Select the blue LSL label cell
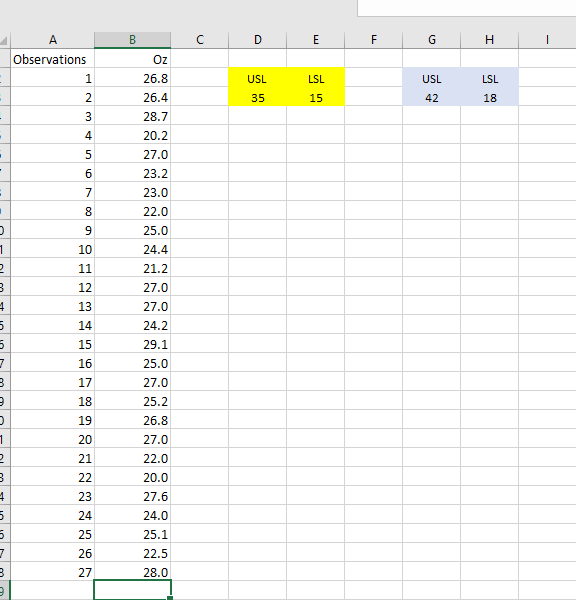576x600 pixels. [x=490, y=78]
